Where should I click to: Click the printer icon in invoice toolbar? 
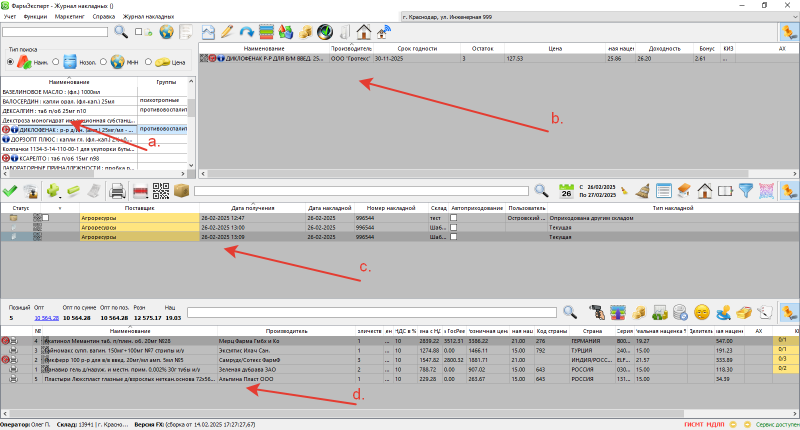coord(117,190)
